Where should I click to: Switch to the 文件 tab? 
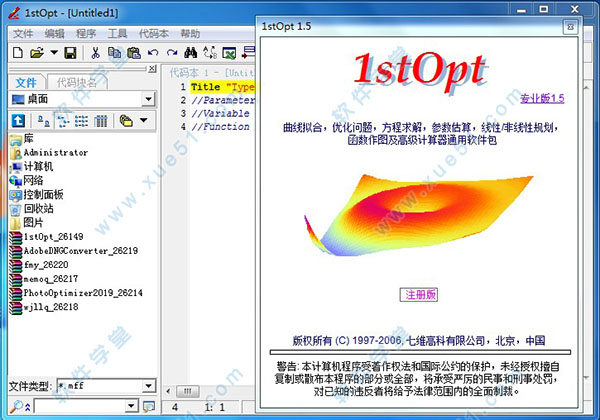pyautogui.click(x=26, y=82)
